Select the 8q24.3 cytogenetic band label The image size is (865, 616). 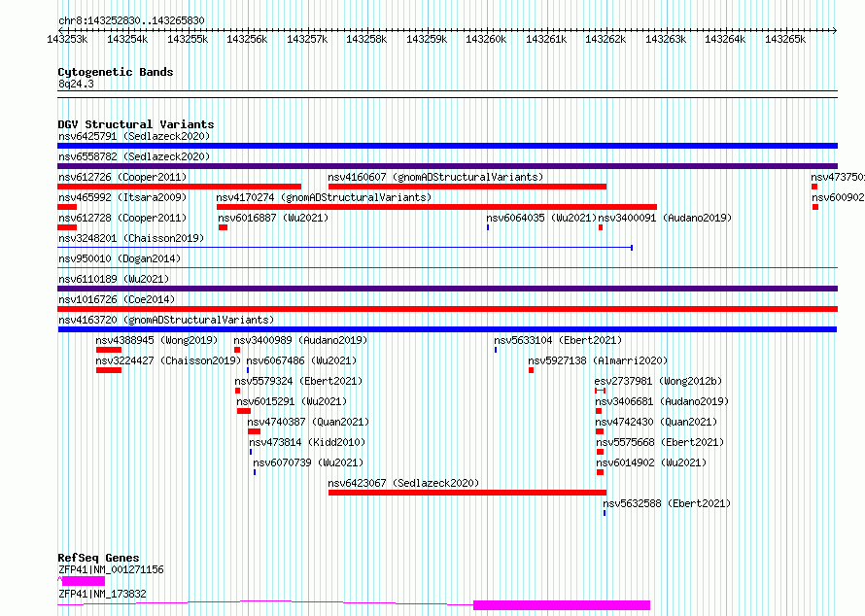[x=76, y=84]
